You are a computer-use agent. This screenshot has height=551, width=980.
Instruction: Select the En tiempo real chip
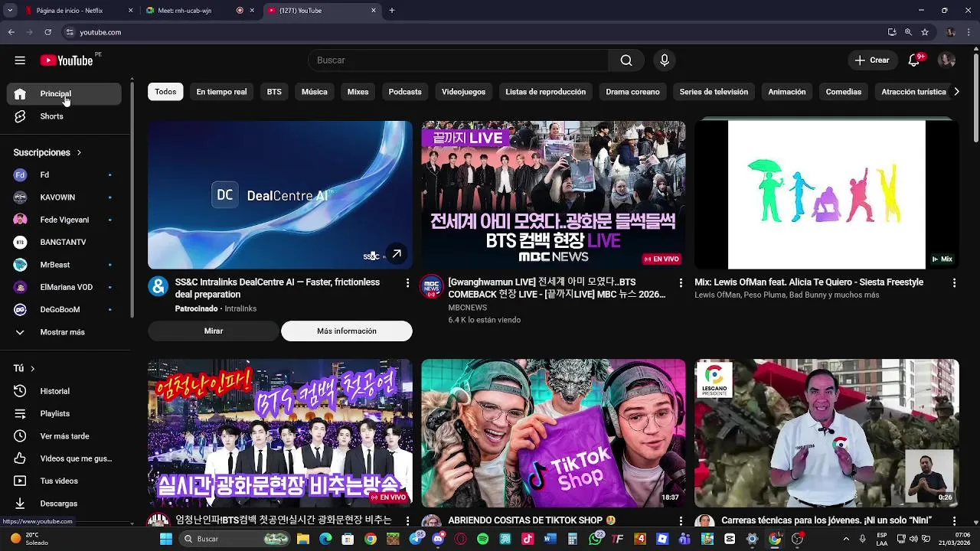coord(221,92)
